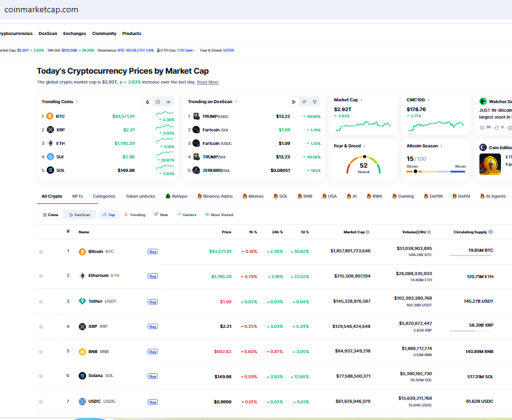Screen dimensions: 512x420
Task: Click the Tether logo in the table
Action: [82, 301]
